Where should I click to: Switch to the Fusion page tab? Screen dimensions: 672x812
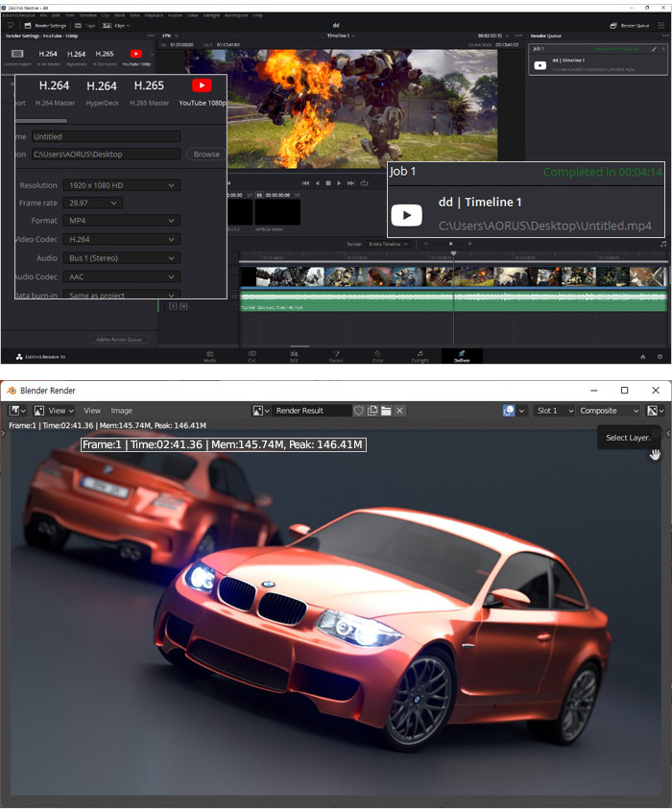point(336,356)
